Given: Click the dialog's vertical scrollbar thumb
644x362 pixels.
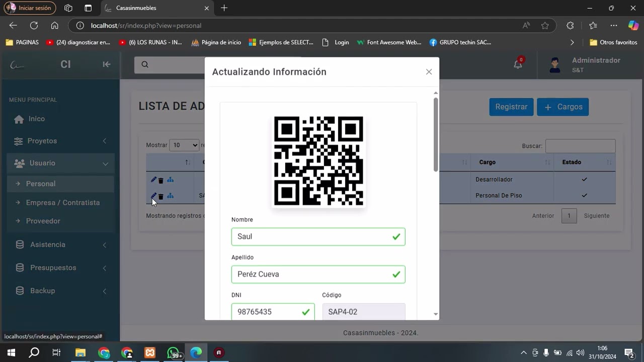Looking at the screenshot, I should (x=435, y=134).
